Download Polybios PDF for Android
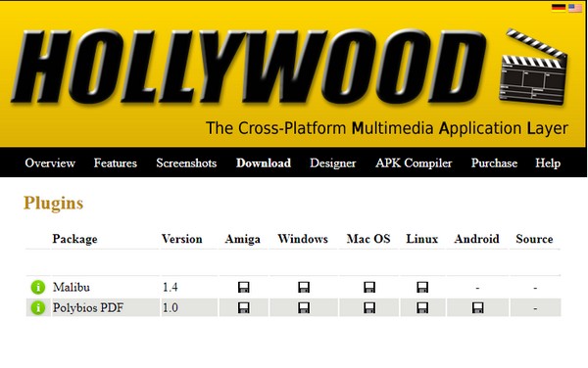Screen dimensions: 588x368 pos(478,307)
